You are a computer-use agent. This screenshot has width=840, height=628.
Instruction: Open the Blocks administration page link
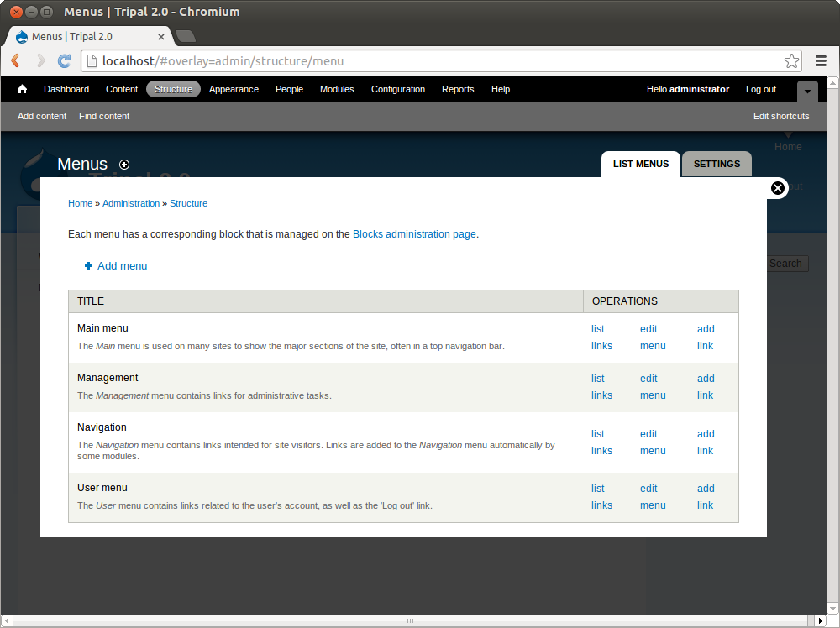tap(414, 234)
